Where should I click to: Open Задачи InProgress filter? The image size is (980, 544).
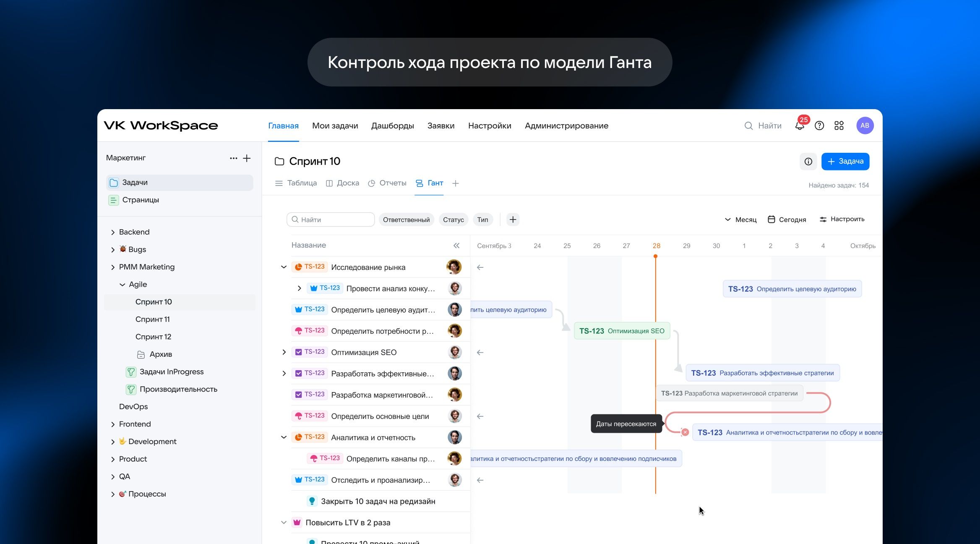172,372
